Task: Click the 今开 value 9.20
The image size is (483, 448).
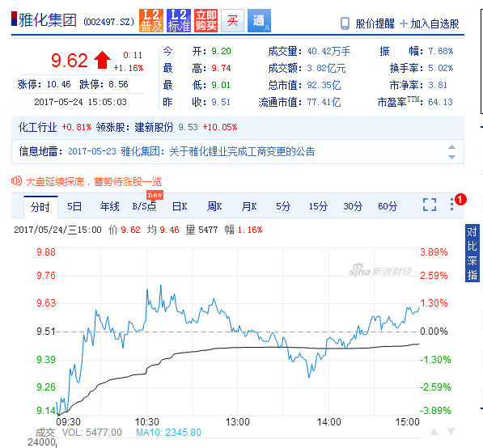Action: [x=221, y=51]
